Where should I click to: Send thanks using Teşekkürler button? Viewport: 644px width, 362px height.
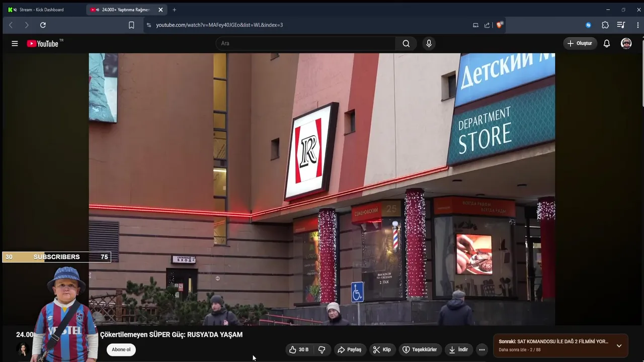pyautogui.click(x=420, y=349)
